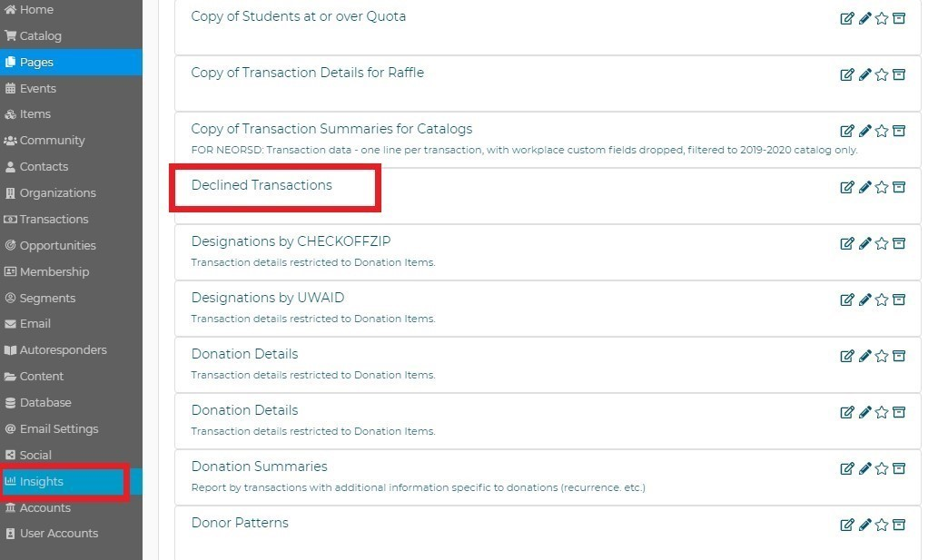Viewport: 928px width, 560px height.
Task: Archive Copy of Students at or over Quota
Action: click(x=899, y=18)
